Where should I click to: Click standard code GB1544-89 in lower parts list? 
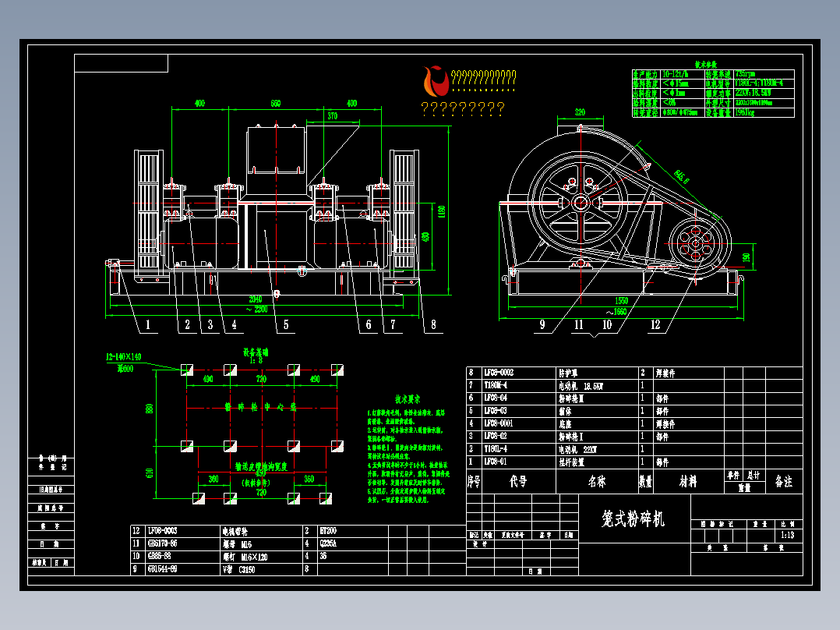coord(162,569)
